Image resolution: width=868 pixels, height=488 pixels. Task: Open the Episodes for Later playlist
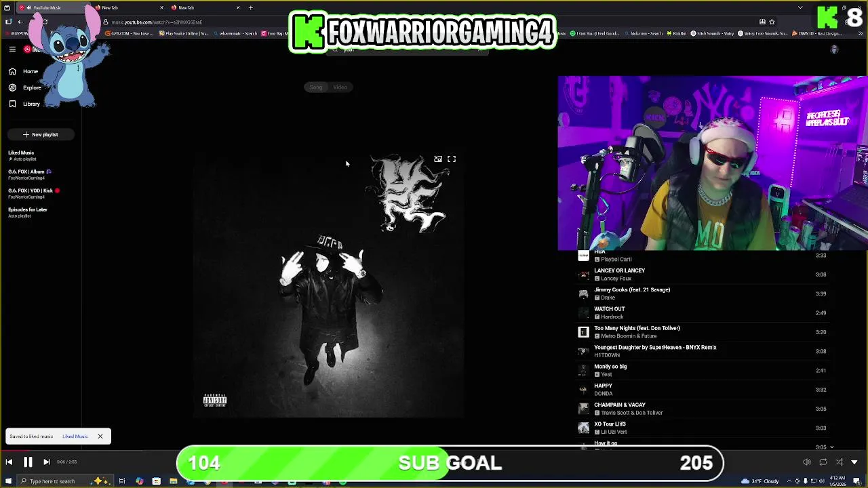[x=28, y=212]
